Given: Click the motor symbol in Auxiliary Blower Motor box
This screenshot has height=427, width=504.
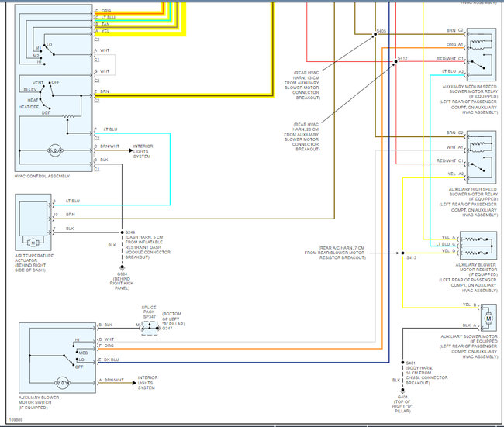Looking at the screenshot, I should tap(488, 319).
